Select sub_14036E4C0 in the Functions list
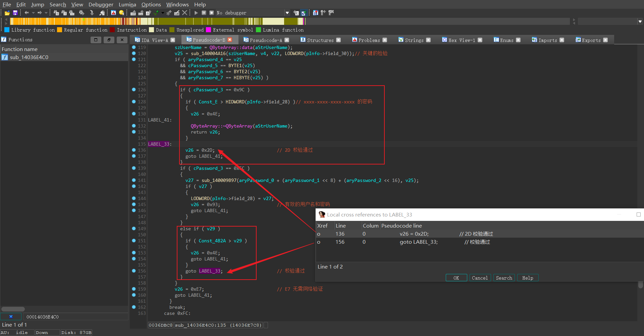644x336 pixels. 29,57
